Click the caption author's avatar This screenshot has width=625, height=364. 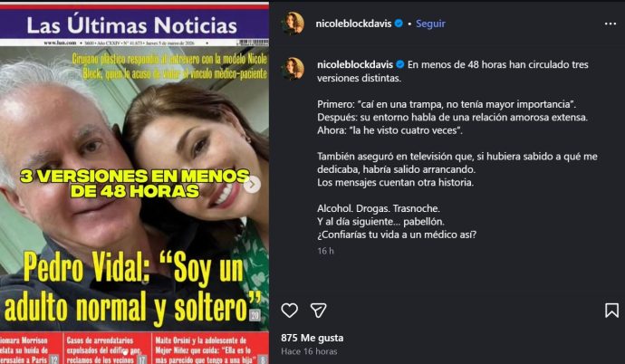pos(293,68)
